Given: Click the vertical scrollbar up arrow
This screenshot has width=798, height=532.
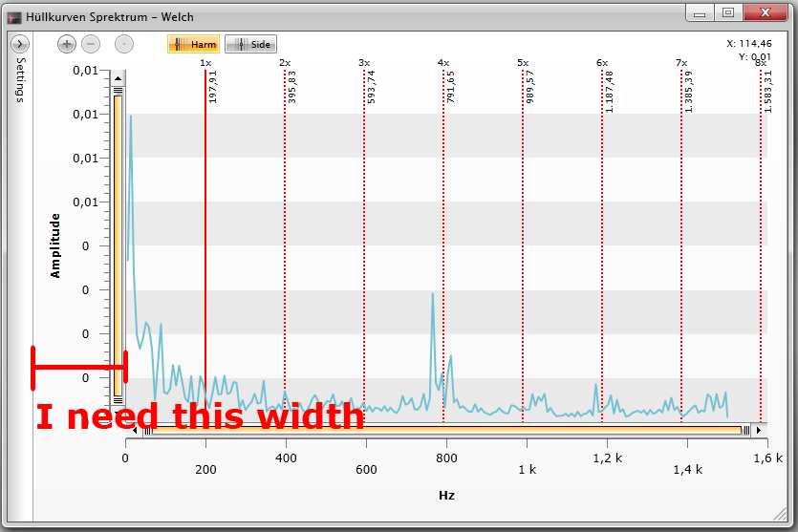Looking at the screenshot, I should click(119, 78).
